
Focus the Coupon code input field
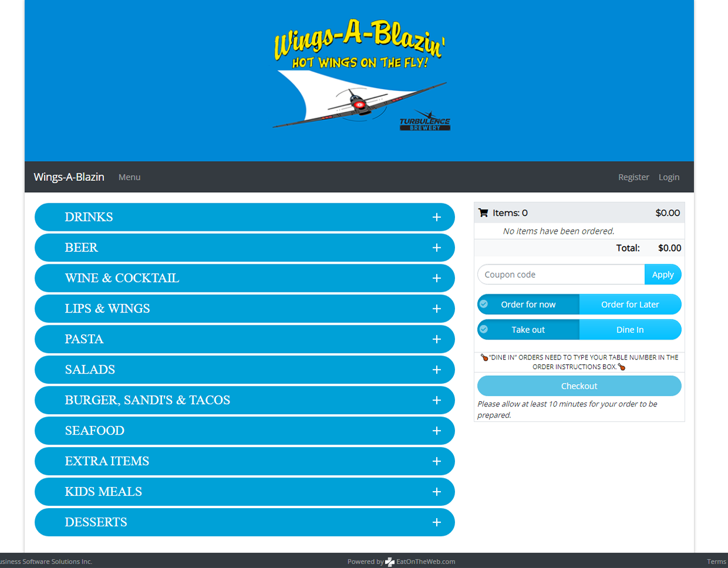(x=561, y=274)
